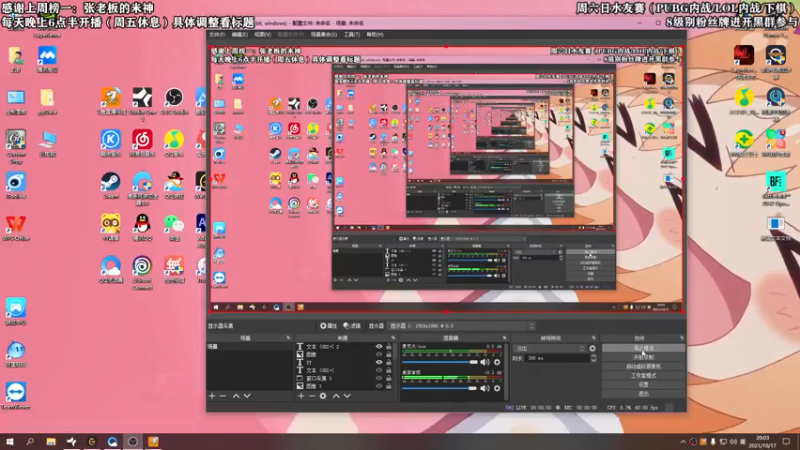
Task: Open 文件(F) menu
Action: [x=217, y=35]
